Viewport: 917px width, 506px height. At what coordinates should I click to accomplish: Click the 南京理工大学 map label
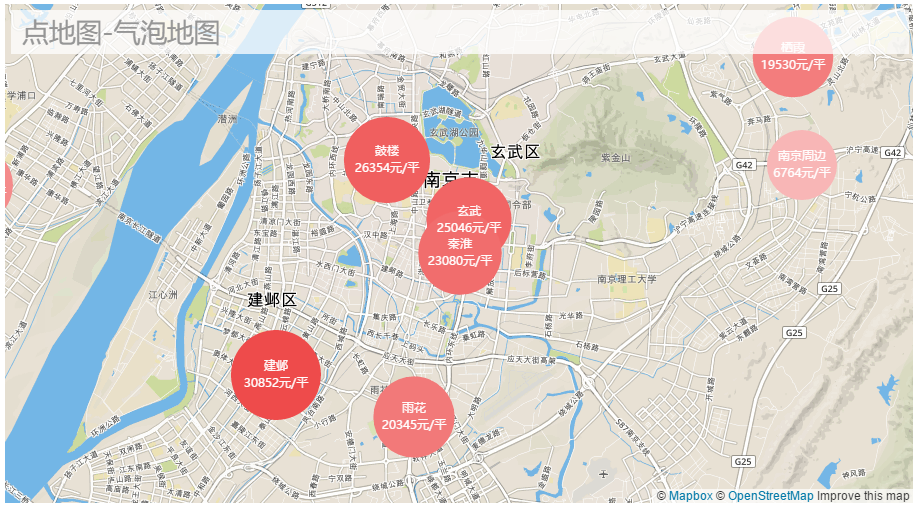click(x=627, y=280)
